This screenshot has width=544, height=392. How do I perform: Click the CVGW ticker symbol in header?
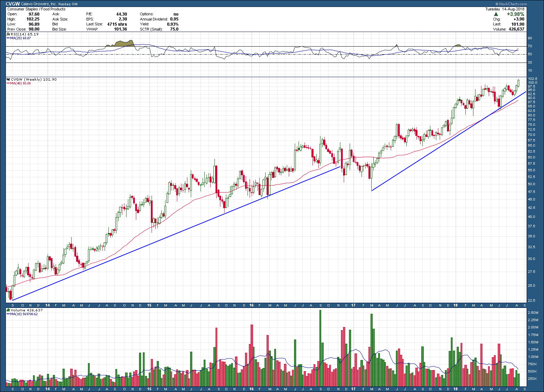pos(13,4)
